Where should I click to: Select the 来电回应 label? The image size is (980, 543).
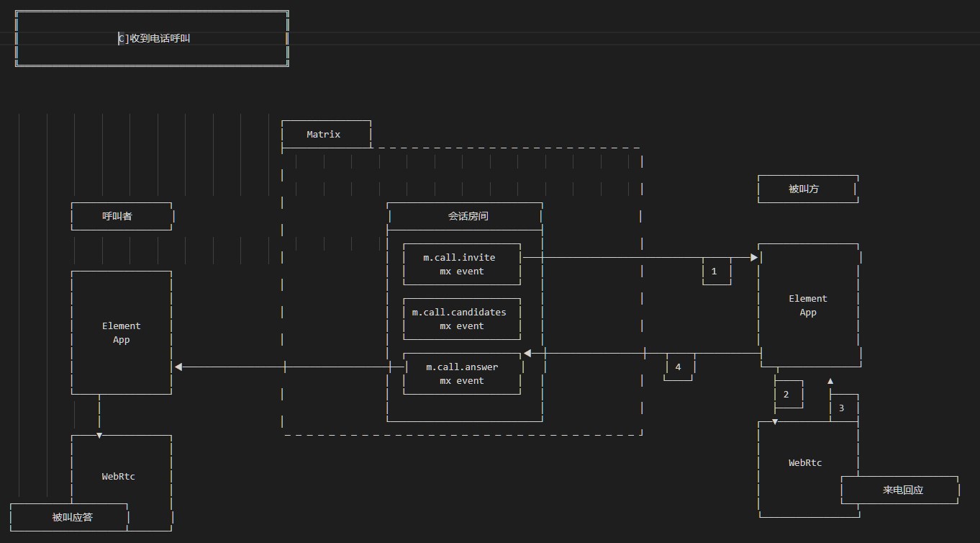click(x=903, y=490)
